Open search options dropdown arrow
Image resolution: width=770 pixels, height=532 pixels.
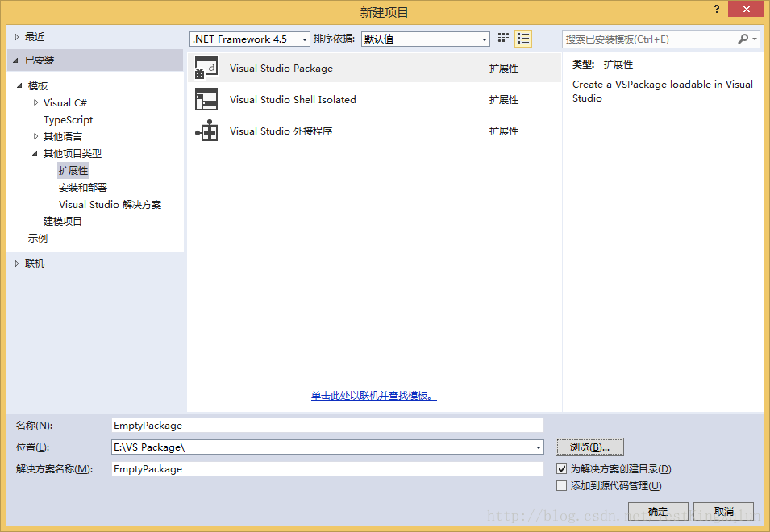click(755, 39)
